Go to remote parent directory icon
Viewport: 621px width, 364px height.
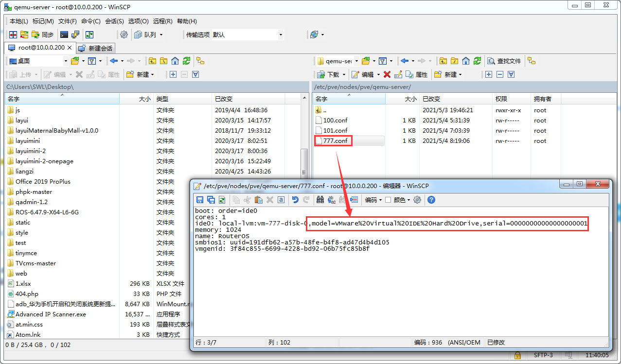[x=443, y=61]
